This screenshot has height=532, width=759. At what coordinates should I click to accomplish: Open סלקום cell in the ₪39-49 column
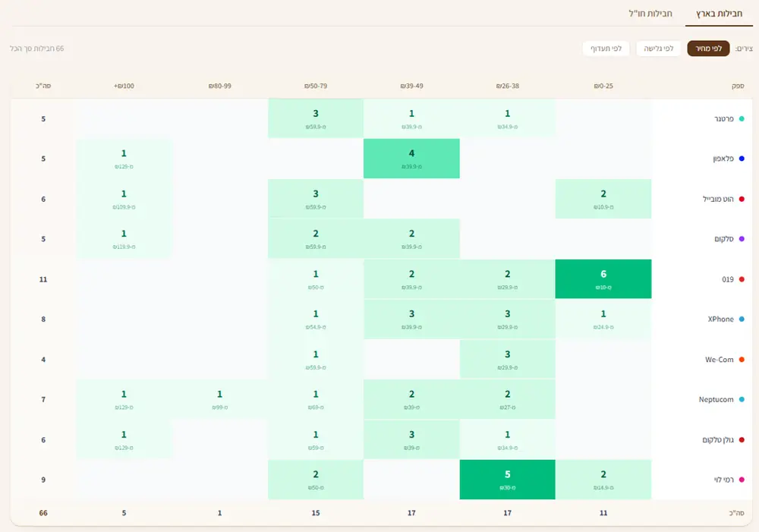pyautogui.click(x=411, y=238)
